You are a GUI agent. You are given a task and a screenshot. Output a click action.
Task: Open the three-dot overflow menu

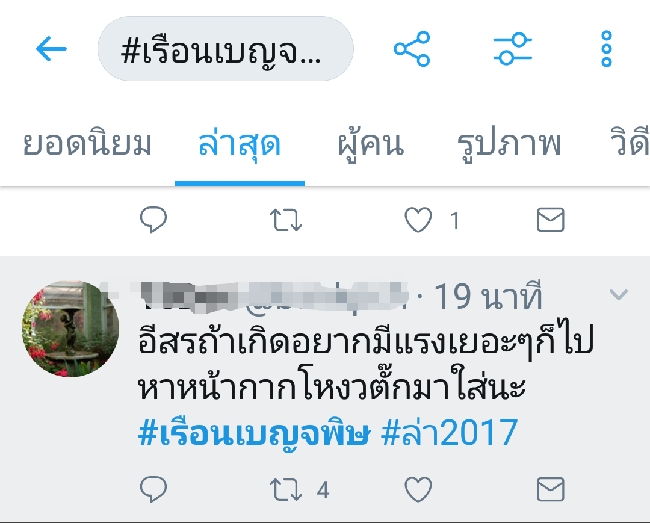[x=606, y=49]
